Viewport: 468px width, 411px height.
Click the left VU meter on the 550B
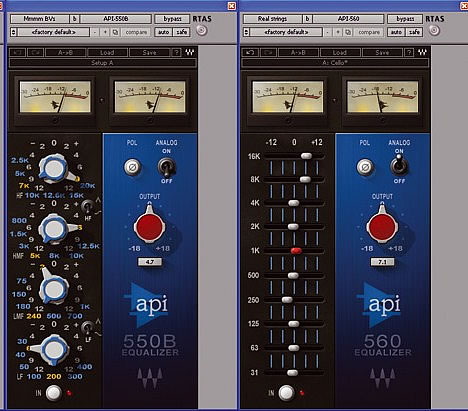tap(55, 97)
